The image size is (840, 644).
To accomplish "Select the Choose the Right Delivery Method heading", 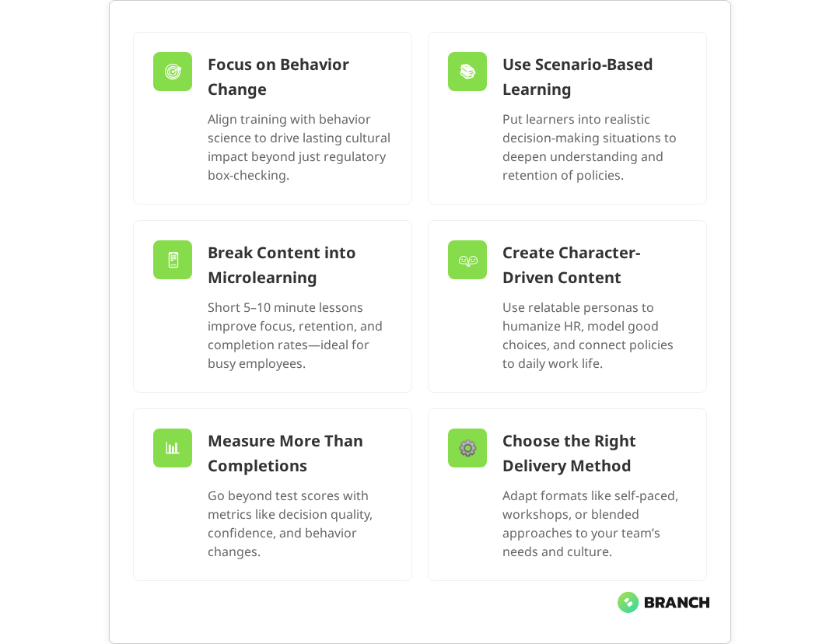I will pyautogui.click(x=569, y=453).
